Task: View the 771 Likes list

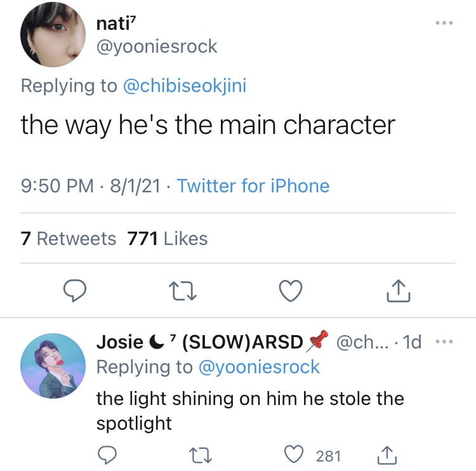Action: pos(168,239)
